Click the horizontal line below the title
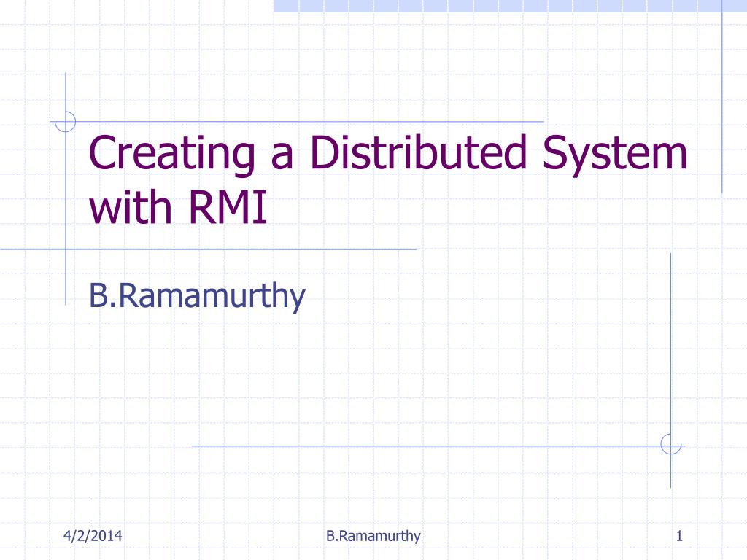The image size is (747, 560). [219, 249]
